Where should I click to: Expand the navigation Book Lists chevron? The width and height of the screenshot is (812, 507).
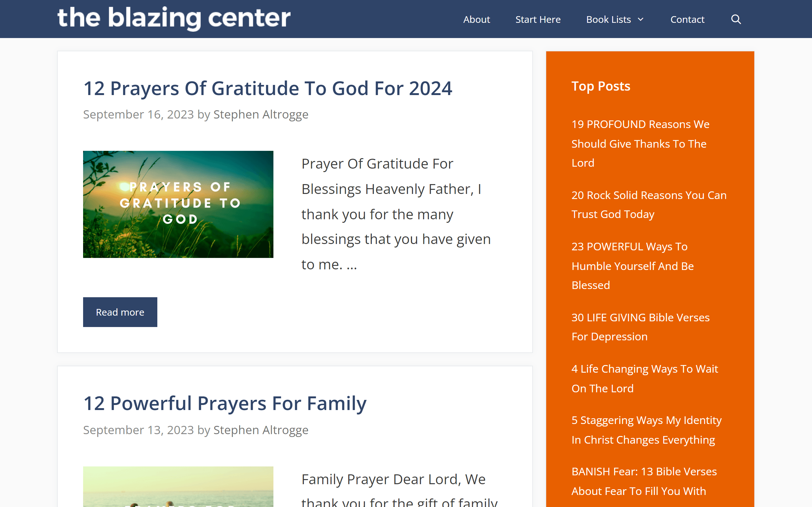641,19
